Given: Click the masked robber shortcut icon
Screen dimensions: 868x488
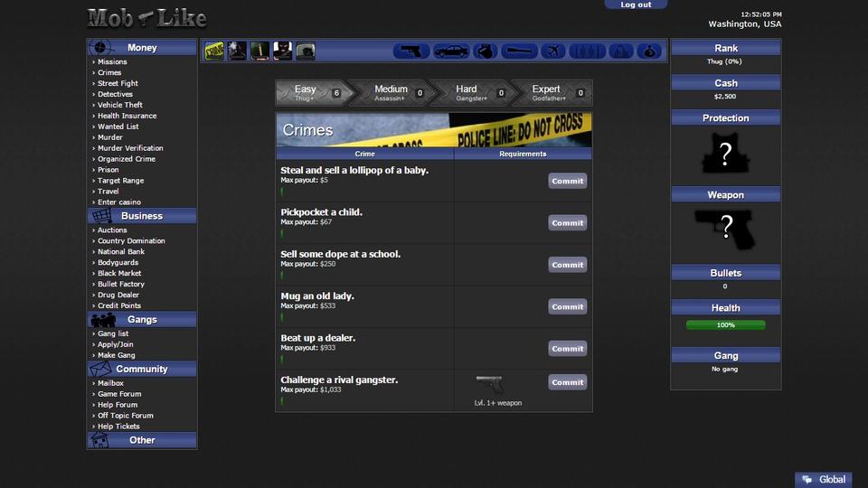Looking at the screenshot, I should tap(282, 51).
